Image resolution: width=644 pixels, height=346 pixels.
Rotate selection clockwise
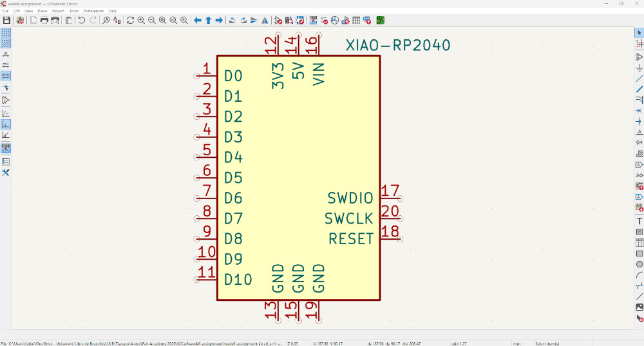(x=243, y=20)
